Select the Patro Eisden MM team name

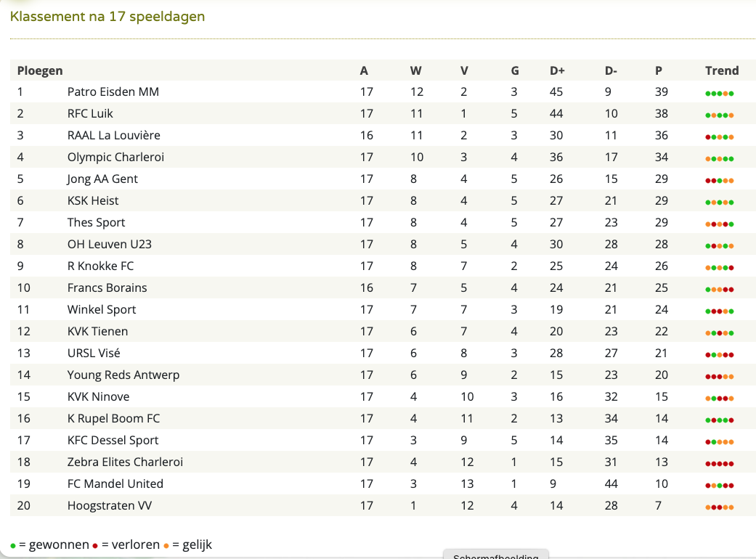click(113, 91)
